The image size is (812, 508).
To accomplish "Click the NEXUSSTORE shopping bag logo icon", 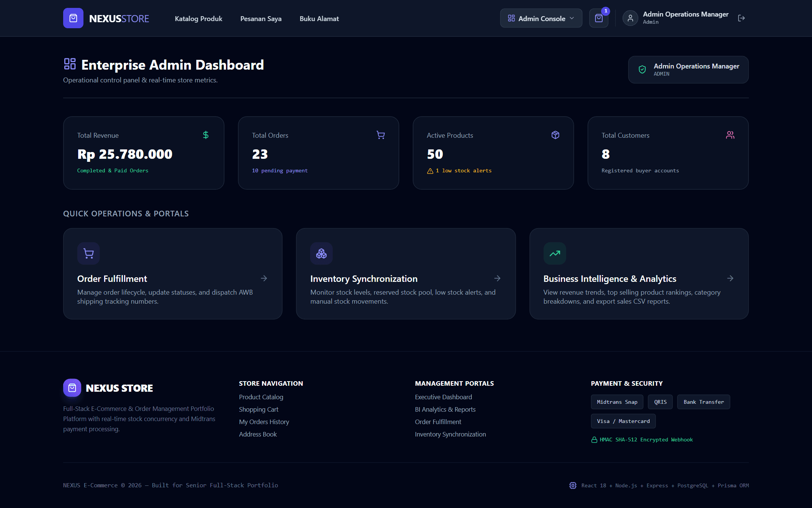I will [73, 18].
